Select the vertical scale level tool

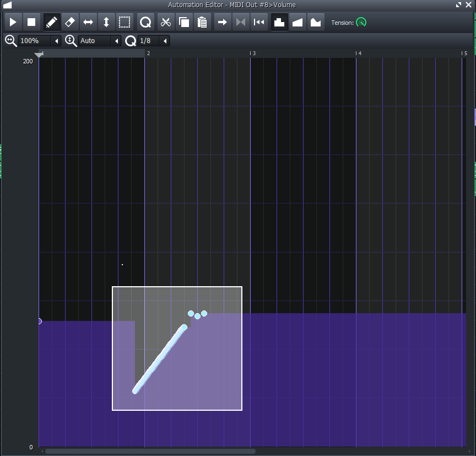[x=106, y=22]
